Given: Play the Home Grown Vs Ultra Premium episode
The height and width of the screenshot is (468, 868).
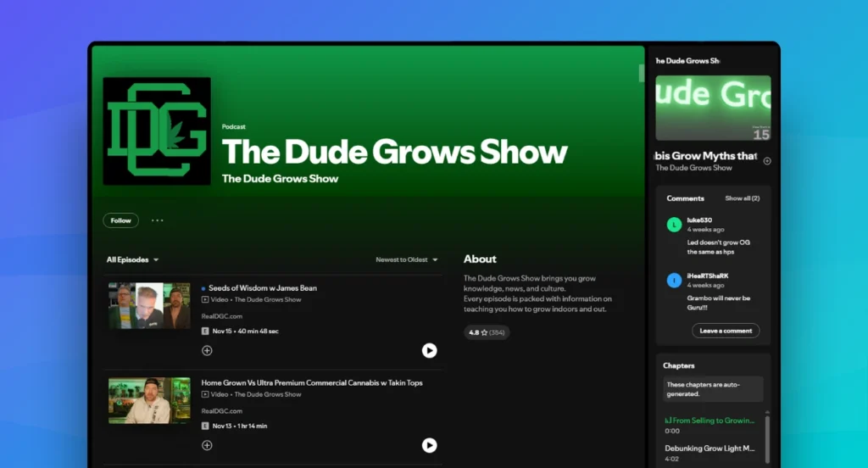Looking at the screenshot, I should [429, 445].
